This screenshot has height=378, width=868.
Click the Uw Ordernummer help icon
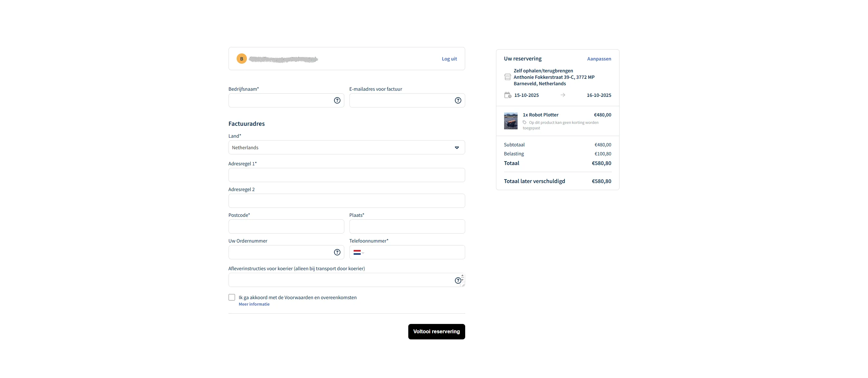tap(337, 252)
